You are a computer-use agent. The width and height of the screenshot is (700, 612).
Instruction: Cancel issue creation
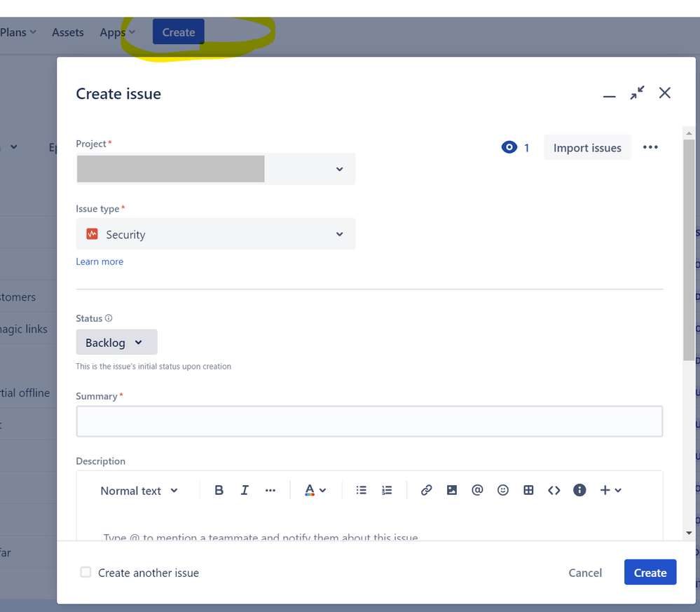585,572
